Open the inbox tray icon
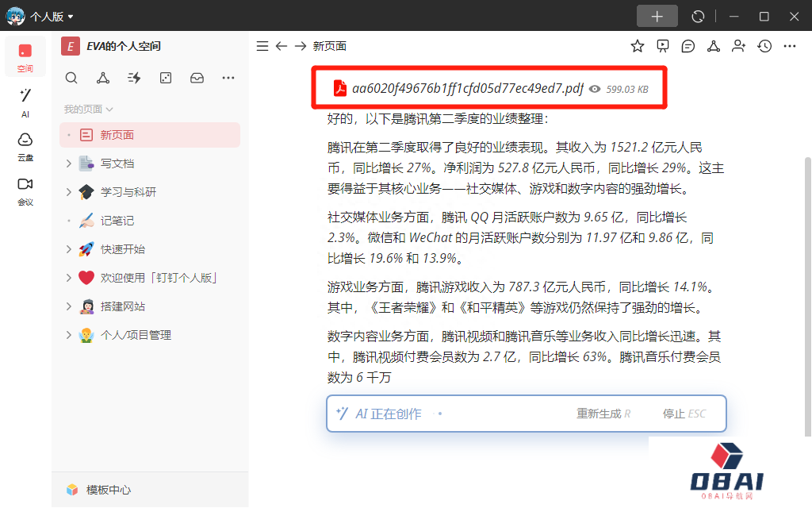 [197, 79]
